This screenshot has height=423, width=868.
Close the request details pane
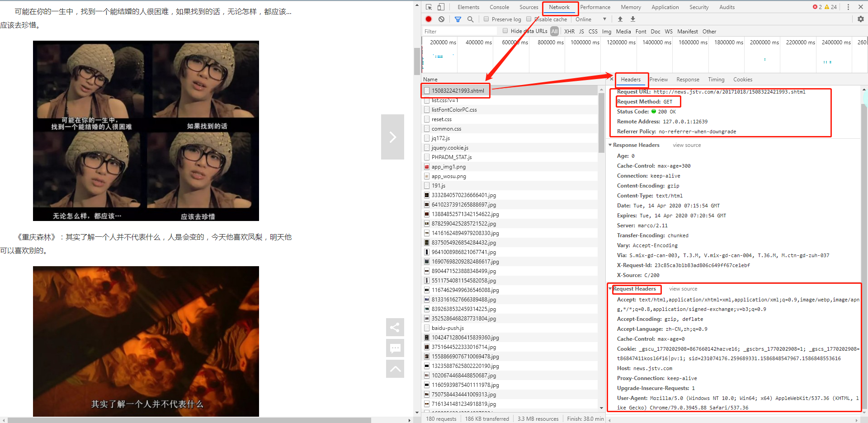pyautogui.click(x=612, y=79)
